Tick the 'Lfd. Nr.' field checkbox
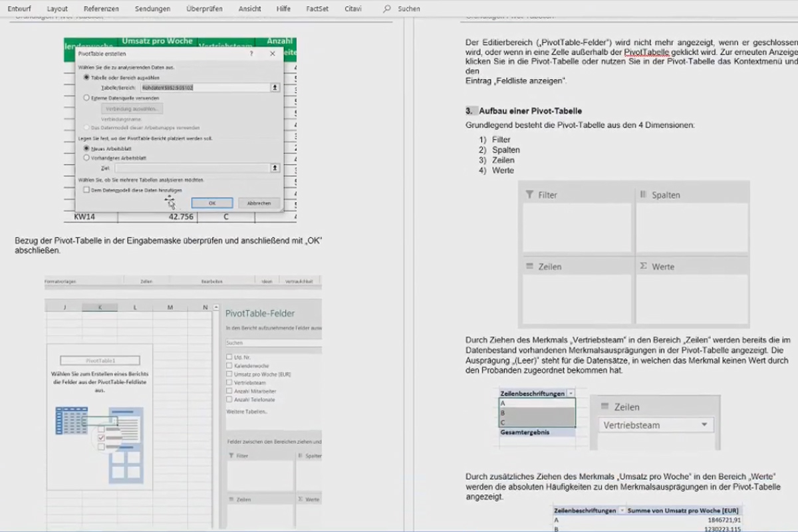This screenshot has height=532, width=798. point(229,357)
